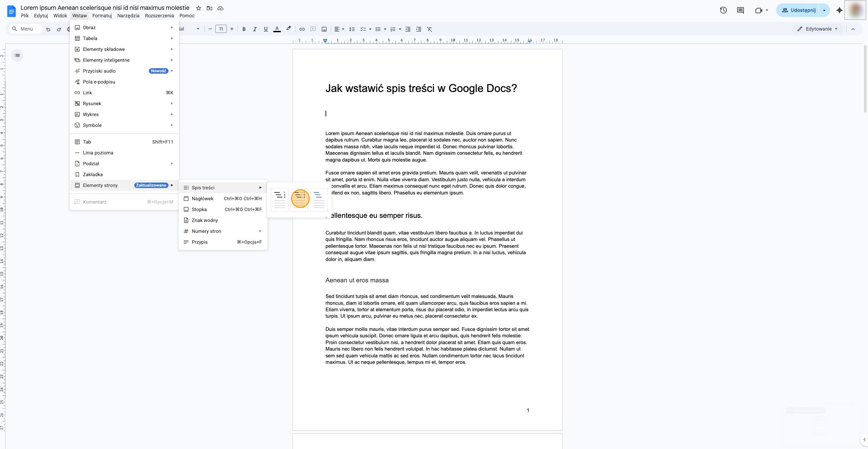Open the highlight color marker tool
868x449 pixels.
288,29
